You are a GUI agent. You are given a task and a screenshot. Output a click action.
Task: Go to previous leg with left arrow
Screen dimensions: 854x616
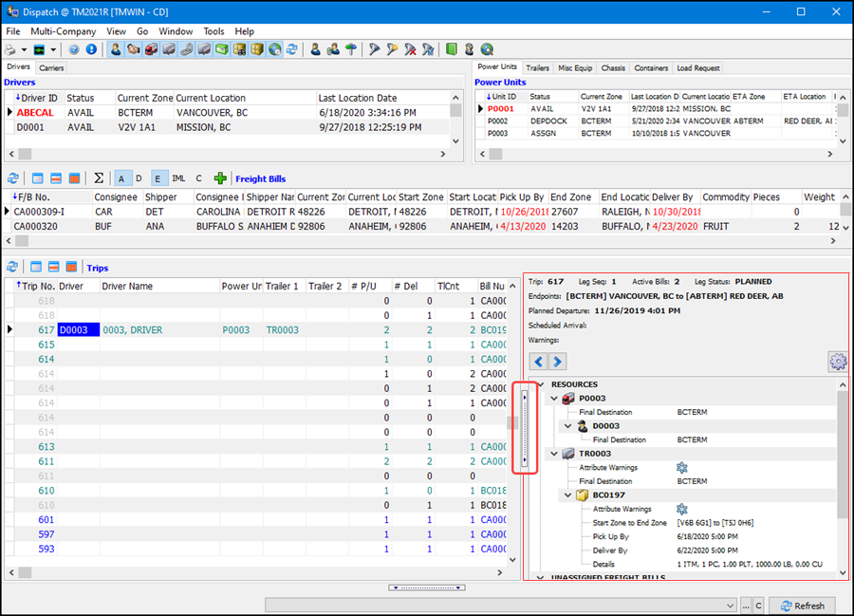click(x=537, y=362)
